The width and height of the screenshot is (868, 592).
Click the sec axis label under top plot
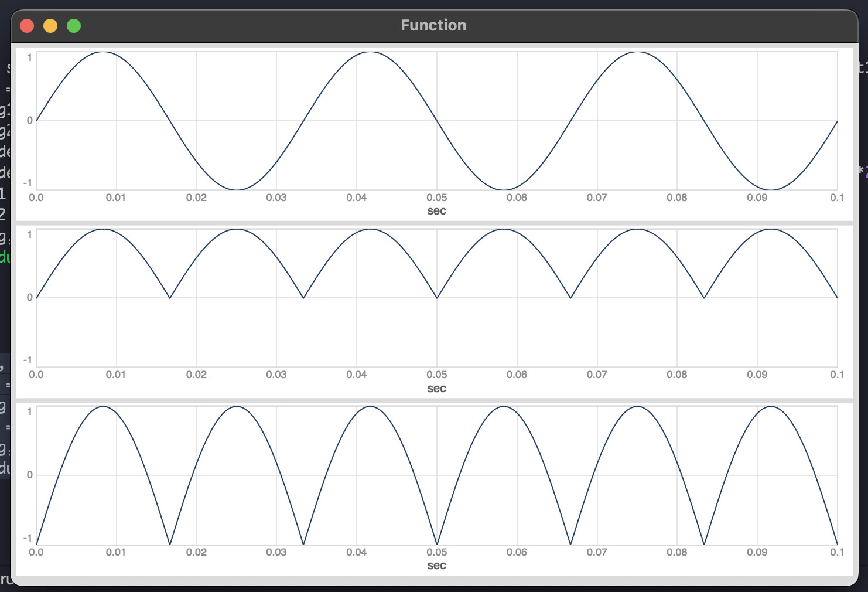point(436,211)
